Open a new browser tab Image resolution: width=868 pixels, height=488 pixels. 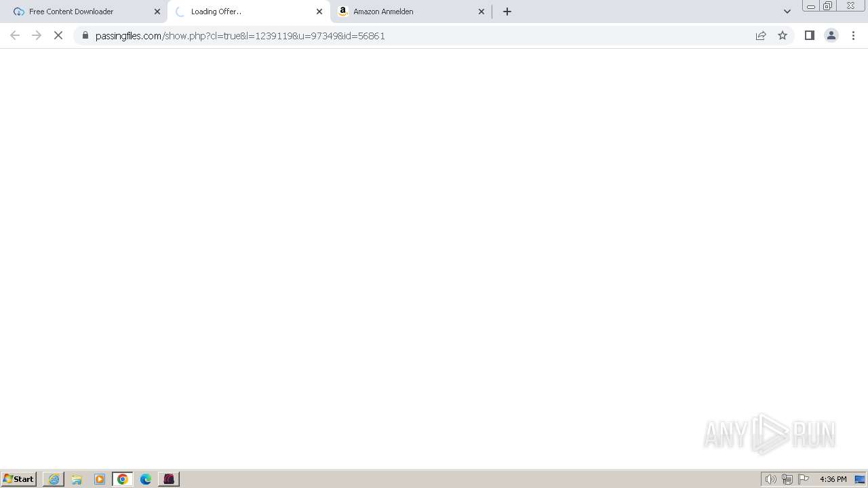pos(507,12)
